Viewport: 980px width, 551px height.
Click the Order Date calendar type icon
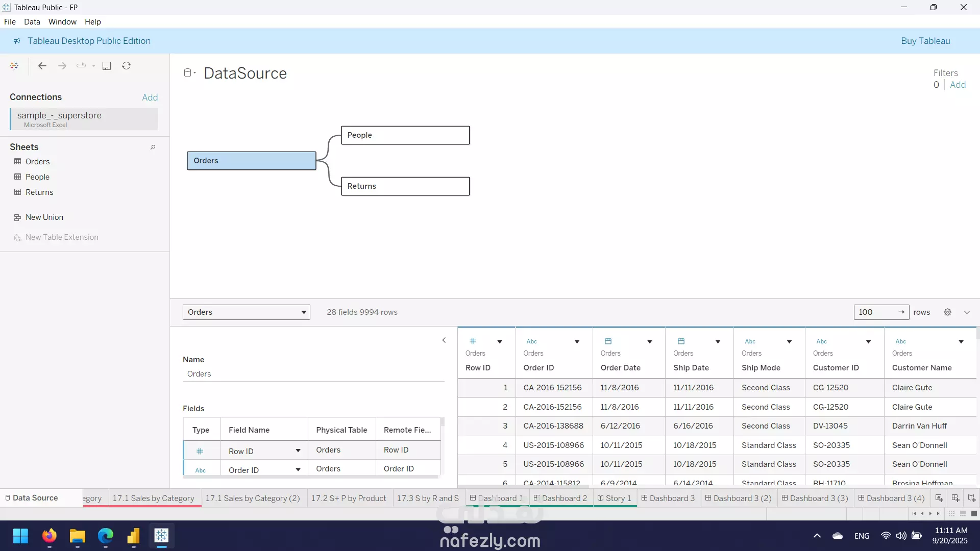click(608, 341)
